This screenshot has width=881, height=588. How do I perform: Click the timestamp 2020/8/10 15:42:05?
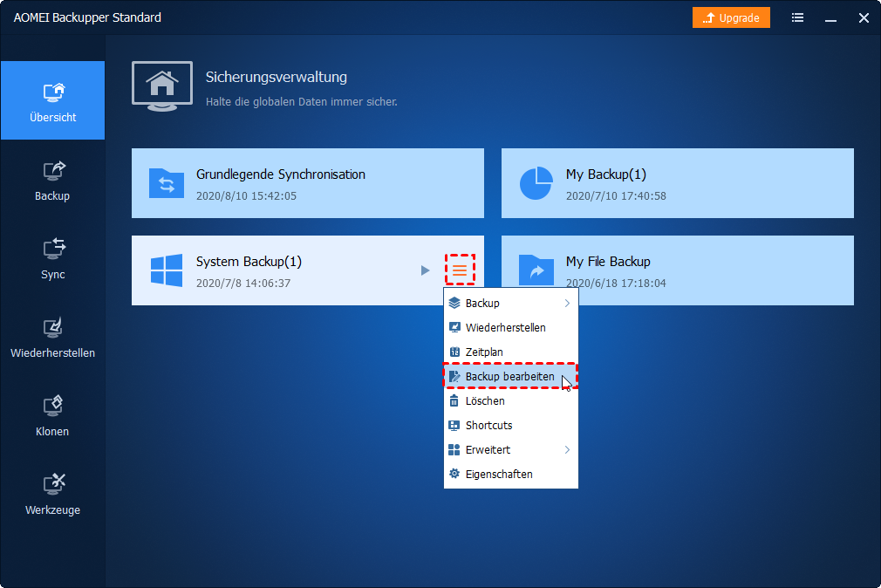pos(246,196)
